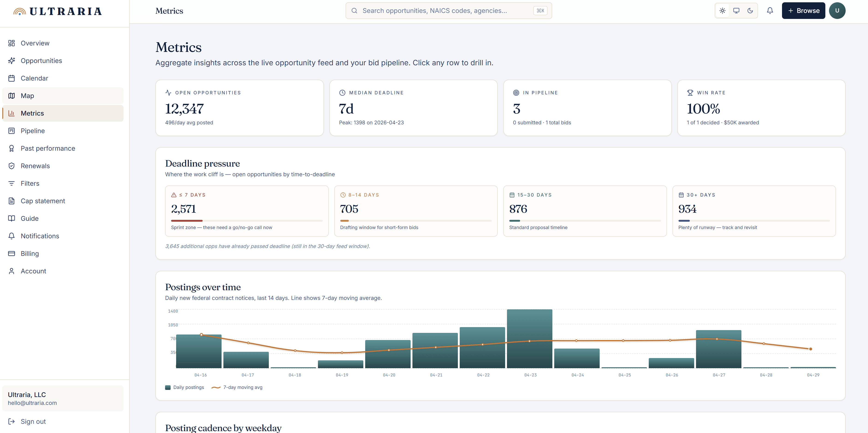Open the Ultraria, LLC account card
868x433 pixels.
63,398
